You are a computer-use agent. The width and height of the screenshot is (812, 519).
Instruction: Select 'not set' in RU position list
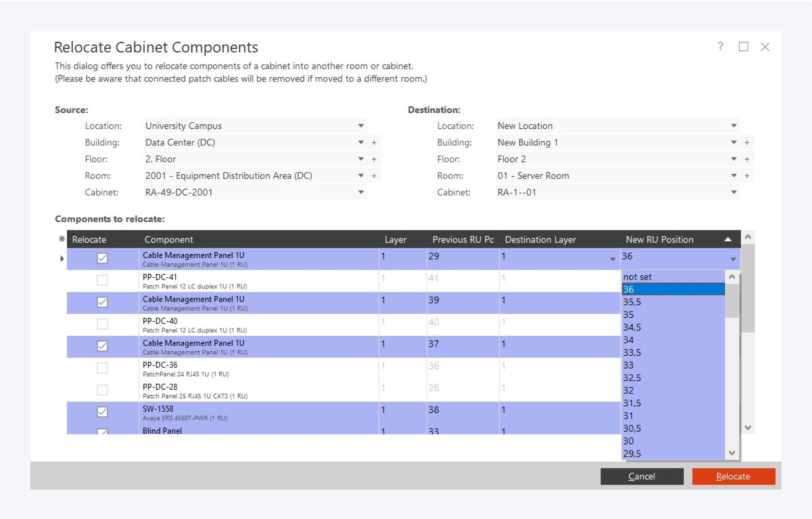pyautogui.click(x=637, y=277)
